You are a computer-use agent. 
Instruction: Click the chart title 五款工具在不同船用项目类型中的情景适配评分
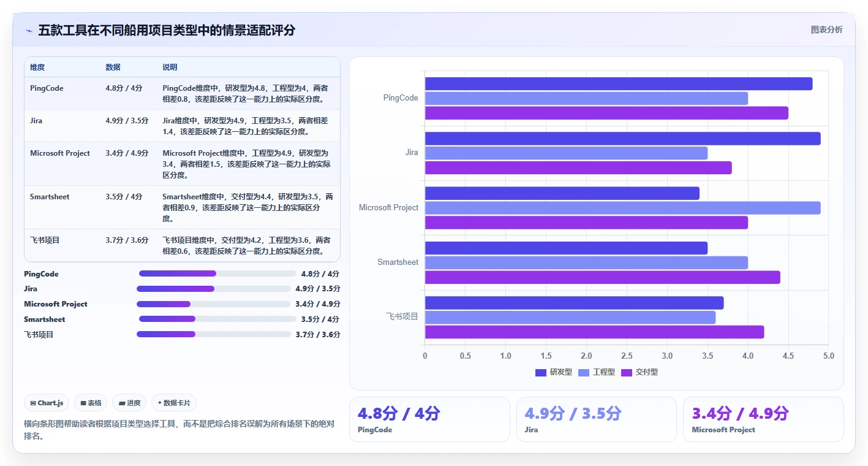(167, 30)
